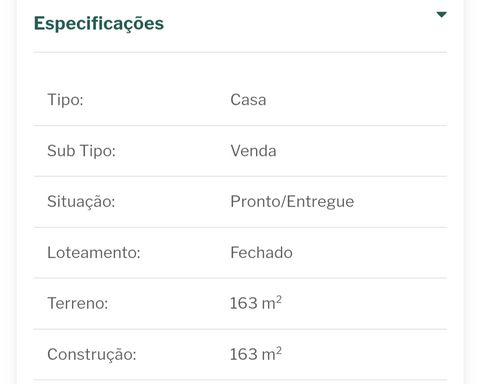Select the Terreno label

78,303
